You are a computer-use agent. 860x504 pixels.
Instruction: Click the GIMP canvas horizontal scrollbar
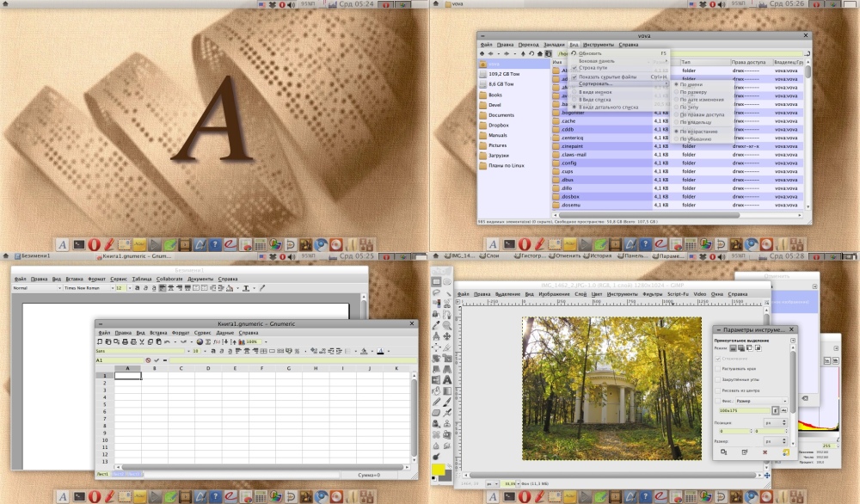[x=612, y=476]
